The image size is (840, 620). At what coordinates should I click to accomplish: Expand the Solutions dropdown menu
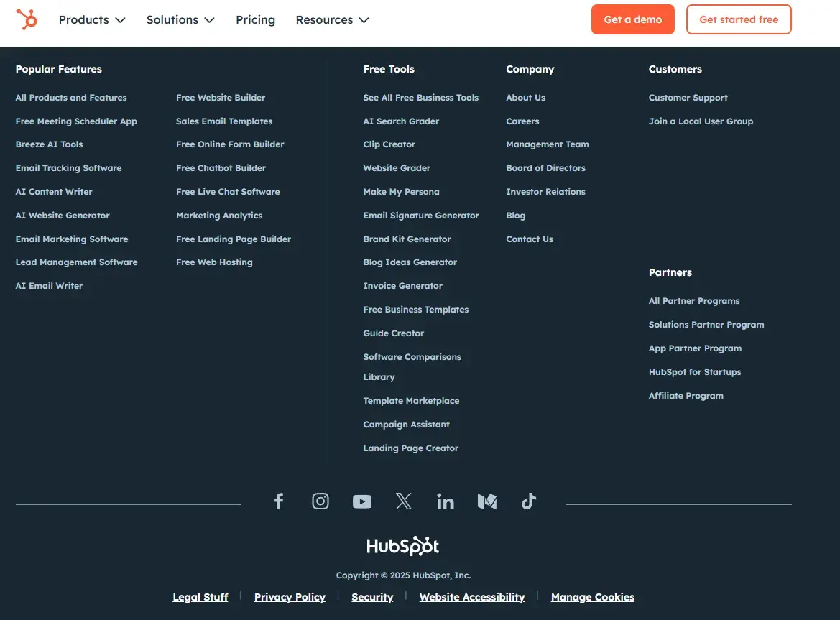point(180,20)
